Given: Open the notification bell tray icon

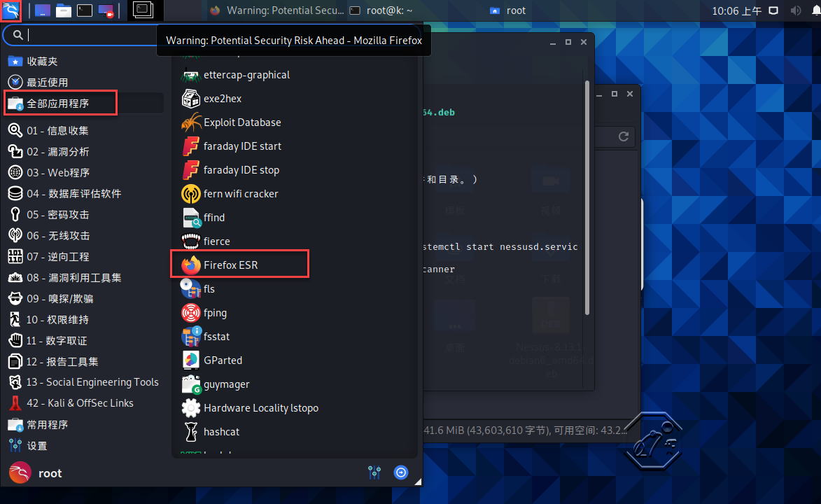Looking at the screenshot, I should coord(816,10).
